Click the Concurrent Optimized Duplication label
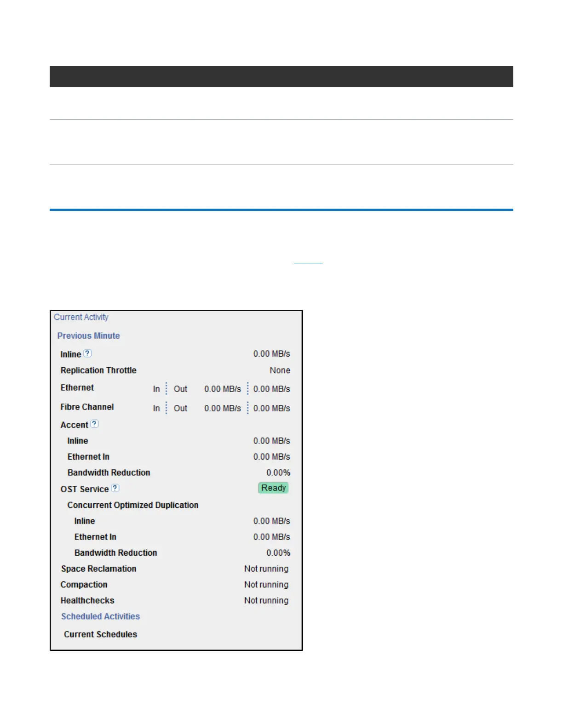563x728 pixels. coord(133,505)
